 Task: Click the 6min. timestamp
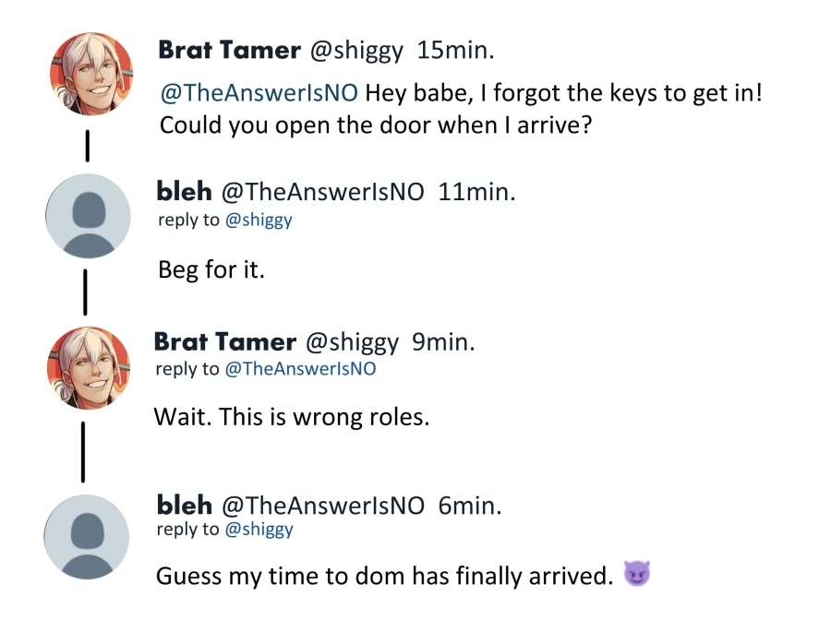pyautogui.click(x=470, y=505)
